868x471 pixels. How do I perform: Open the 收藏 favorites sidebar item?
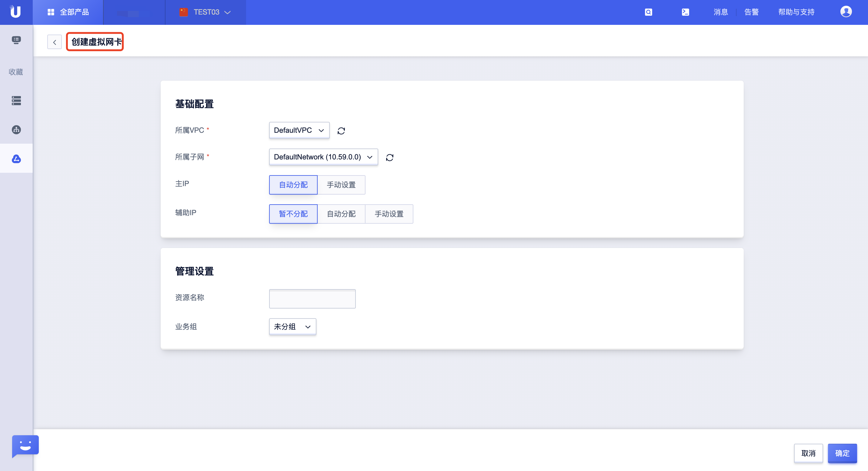16,72
